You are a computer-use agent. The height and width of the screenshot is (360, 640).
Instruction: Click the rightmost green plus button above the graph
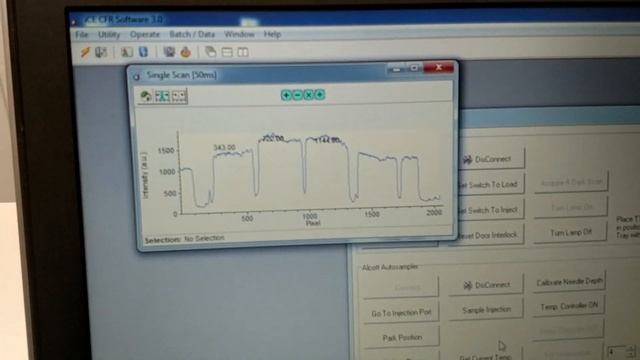point(320,95)
